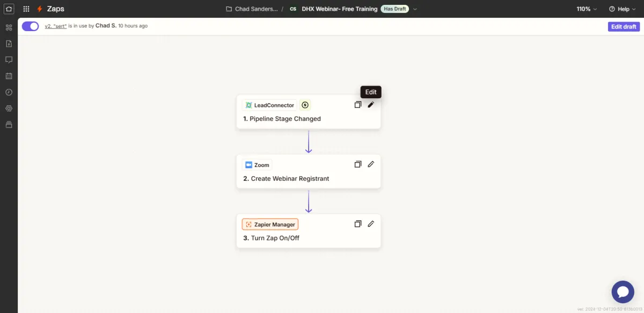Go to the Zapier home icon
Viewport: 644px width, 313px height.
pyautogui.click(x=9, y=9)
